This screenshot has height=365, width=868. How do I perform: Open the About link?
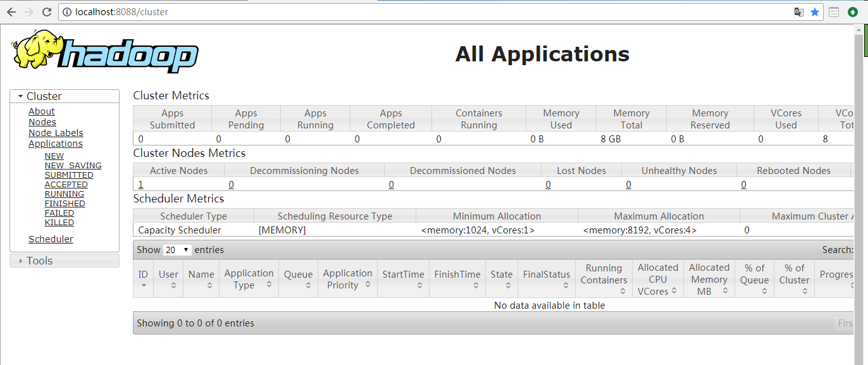42,111
